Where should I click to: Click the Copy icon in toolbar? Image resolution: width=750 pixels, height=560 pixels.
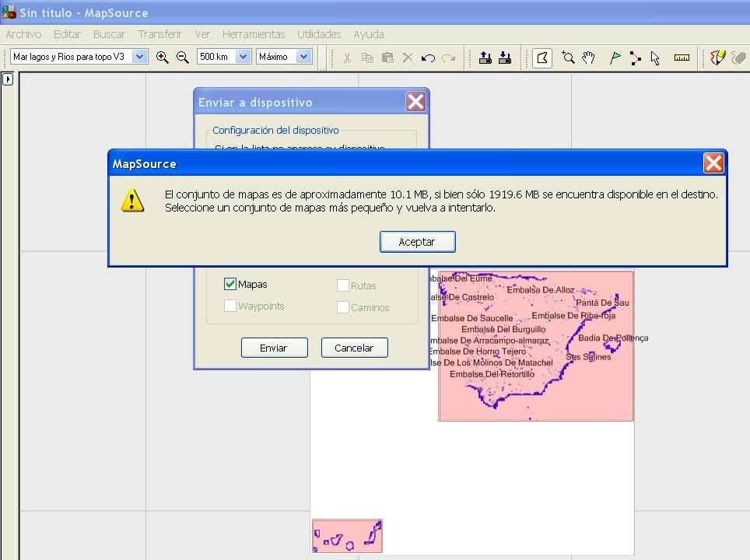coord(367,58)
